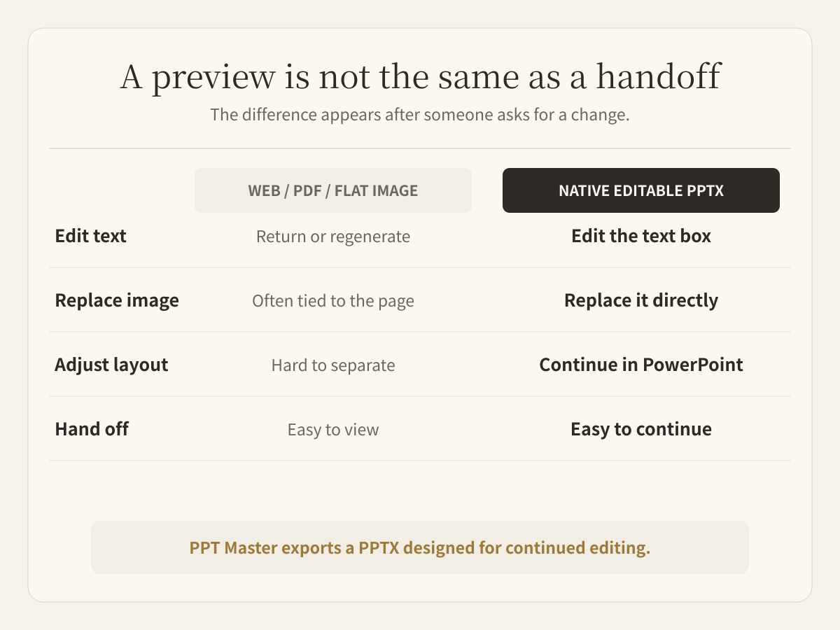The image size is (840, 630).
Task: Click the NATIVE EDITABLE PPTX header
Action: (x=641, y=190)
